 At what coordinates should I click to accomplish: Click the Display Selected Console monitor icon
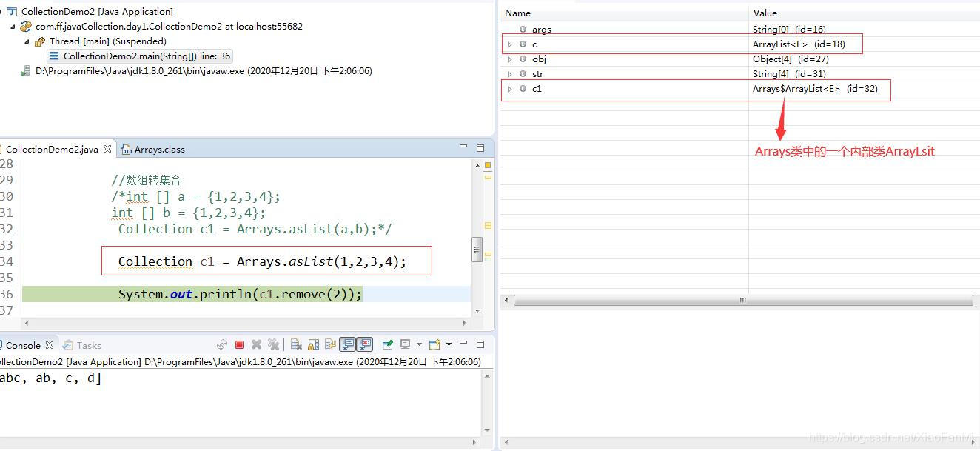[405, 344]
